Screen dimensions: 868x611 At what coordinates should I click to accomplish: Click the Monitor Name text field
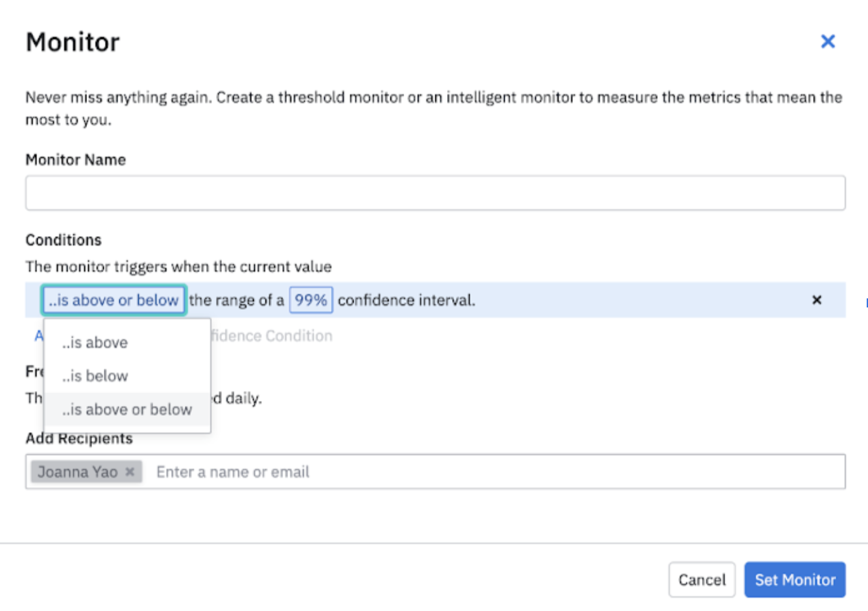tap(435, 193)
